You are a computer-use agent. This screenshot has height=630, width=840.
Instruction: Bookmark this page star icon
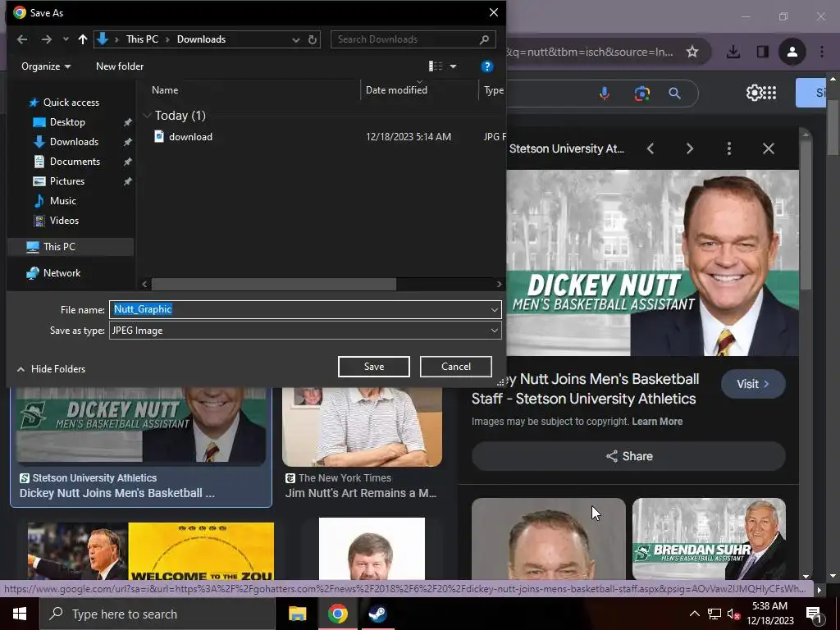coord(692,52)
